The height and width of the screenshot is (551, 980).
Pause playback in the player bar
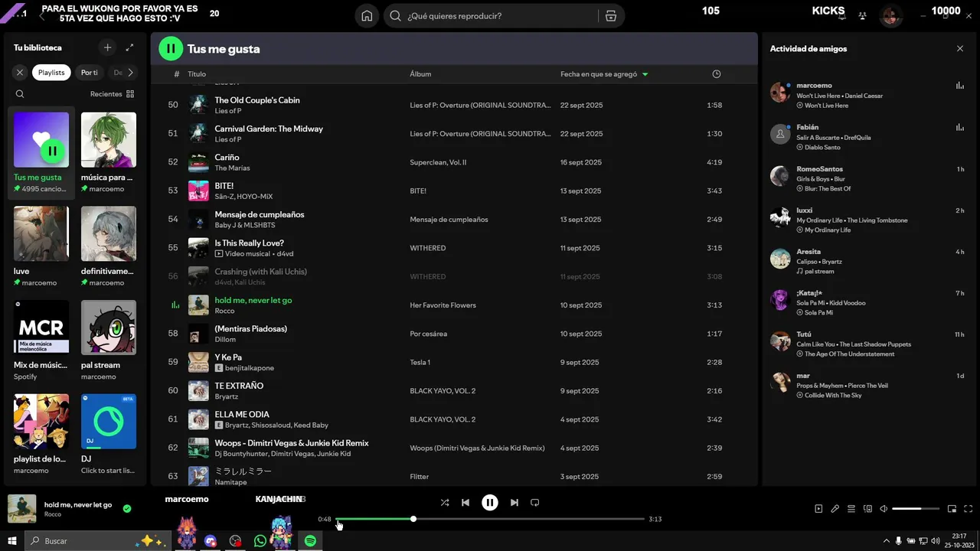coord(490,503)
